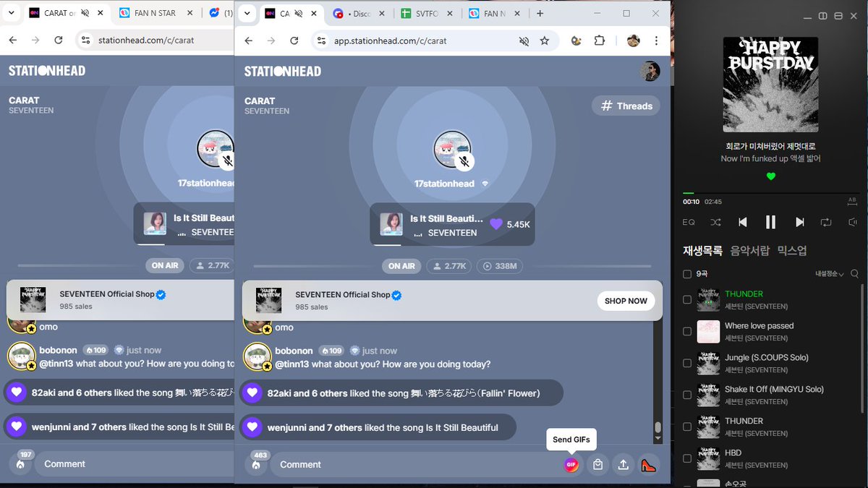Search the playlist with magnifier icon
The image size is (868, 488).
(855, 274)
